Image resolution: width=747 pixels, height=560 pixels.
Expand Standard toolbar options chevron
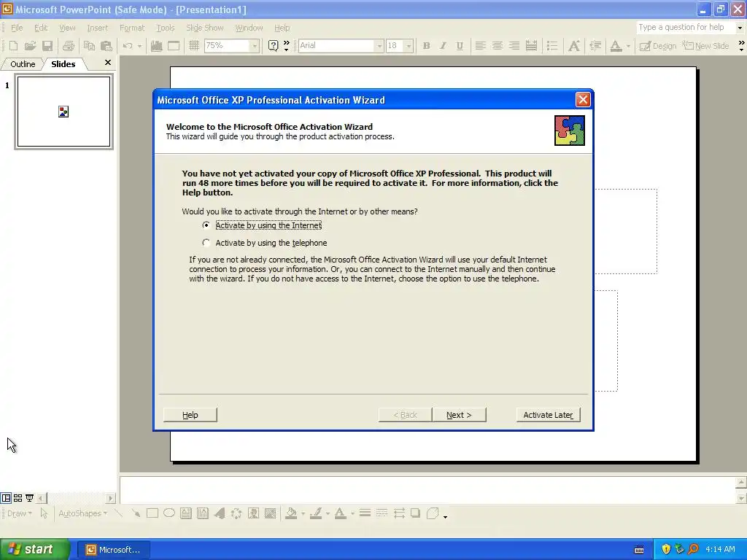286,46
